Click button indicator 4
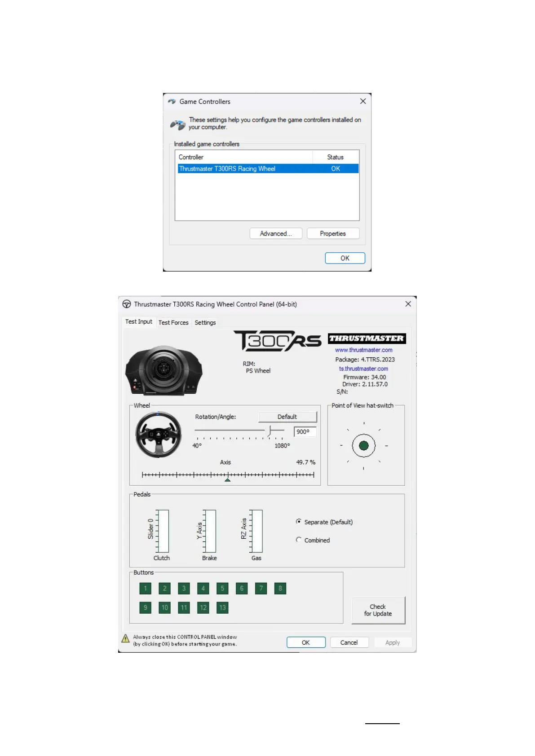 point(203,588)
